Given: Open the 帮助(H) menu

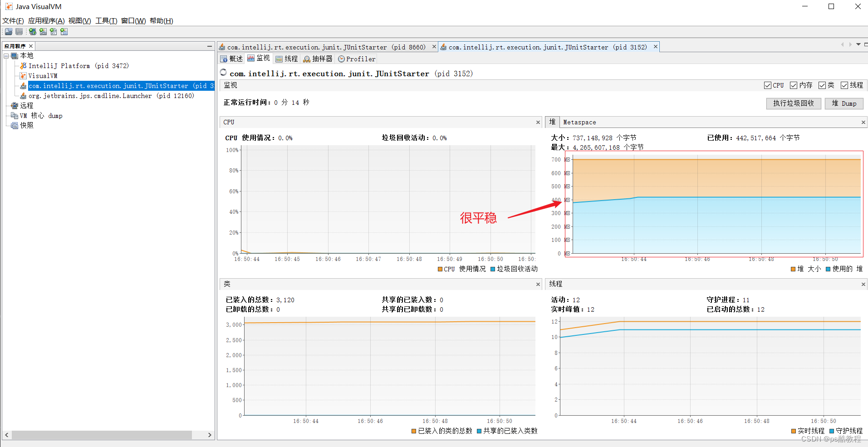Looking at the screenshot, I should tap(162, 21).
